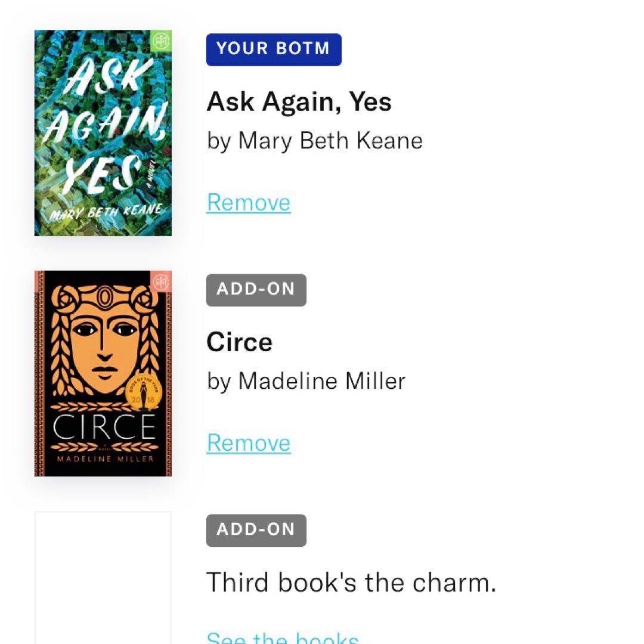Click the BOTM logo on Ask Again, Yes cover

[162, 41]
